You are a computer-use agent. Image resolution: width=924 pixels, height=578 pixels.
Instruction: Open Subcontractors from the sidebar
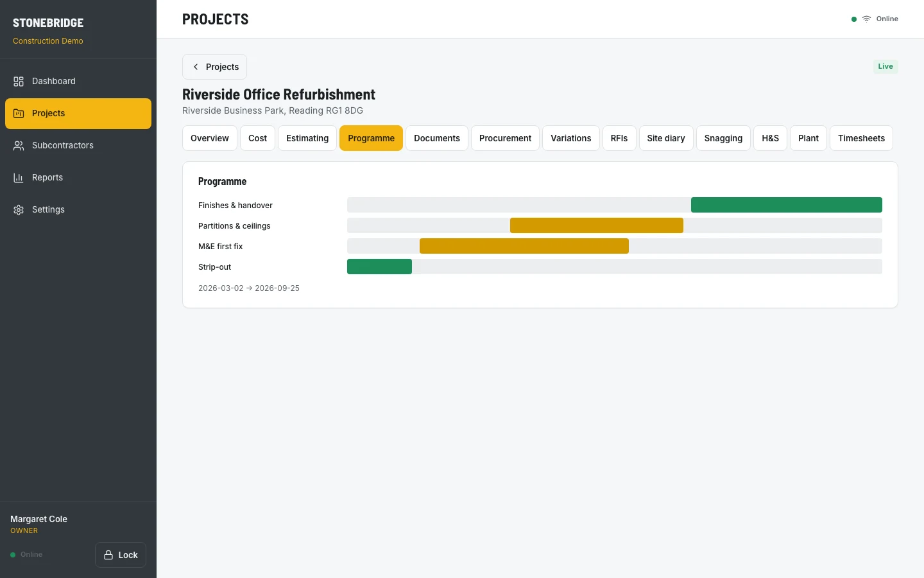coord(78,146)
